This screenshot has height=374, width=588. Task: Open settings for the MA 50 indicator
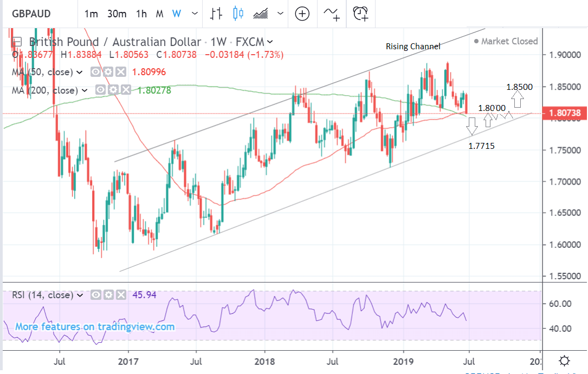pyautogui.click(x=107, y=72)
